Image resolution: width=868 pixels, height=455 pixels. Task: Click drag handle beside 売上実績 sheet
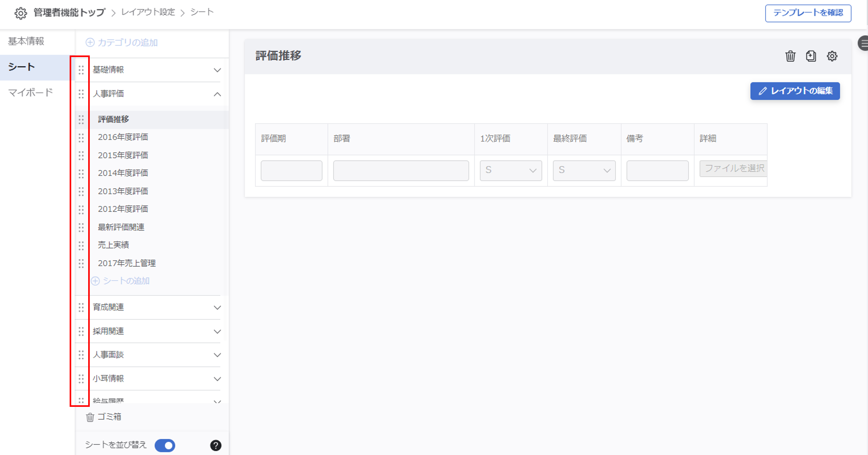tap(81, 245)
